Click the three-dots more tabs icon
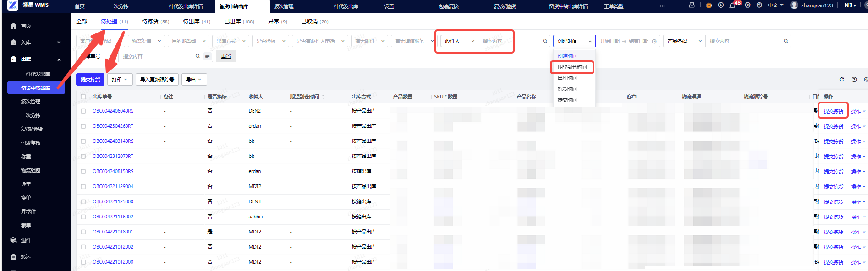The width and height of the screenshot is (868, 271). tap(663, 6)
